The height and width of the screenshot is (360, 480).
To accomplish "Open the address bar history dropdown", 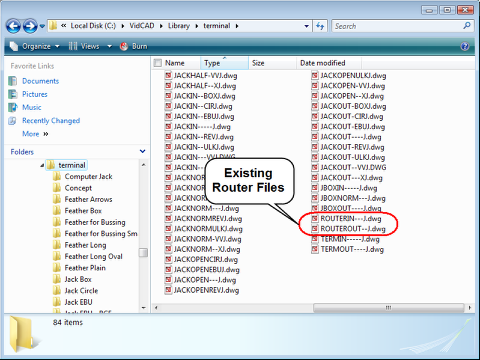I will click(306, 26).
